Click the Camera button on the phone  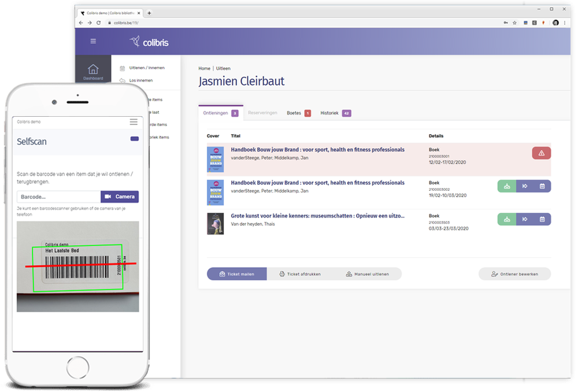point(120,197)
